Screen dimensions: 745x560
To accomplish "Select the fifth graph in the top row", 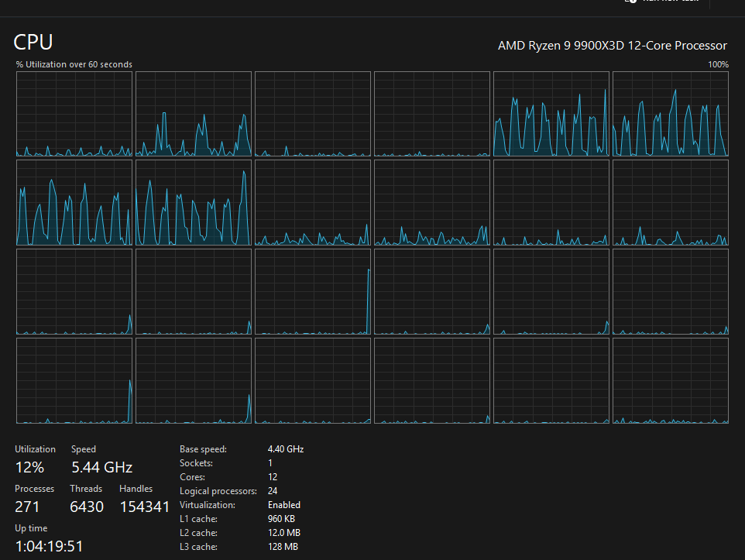I will (x=551, y=114).
